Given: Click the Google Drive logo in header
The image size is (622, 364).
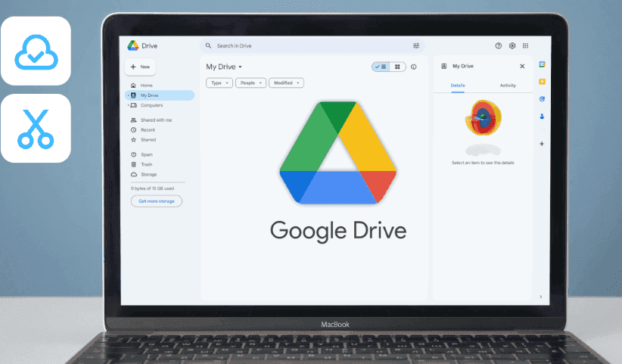Looking at the screenshot, I should click(142, 45).
